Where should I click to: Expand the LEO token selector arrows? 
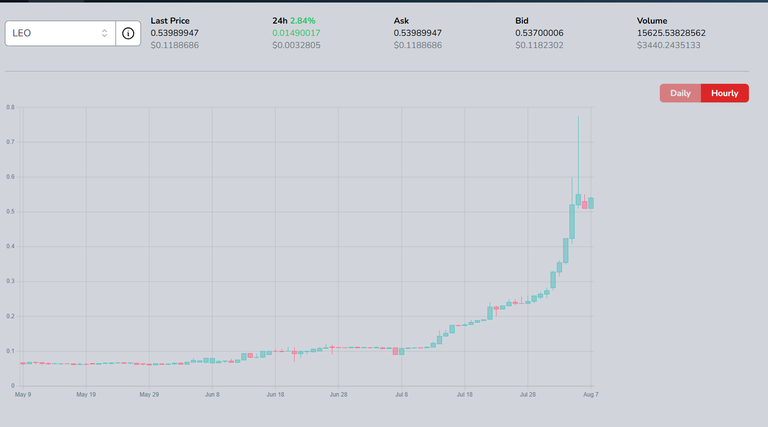click(104, 33)
